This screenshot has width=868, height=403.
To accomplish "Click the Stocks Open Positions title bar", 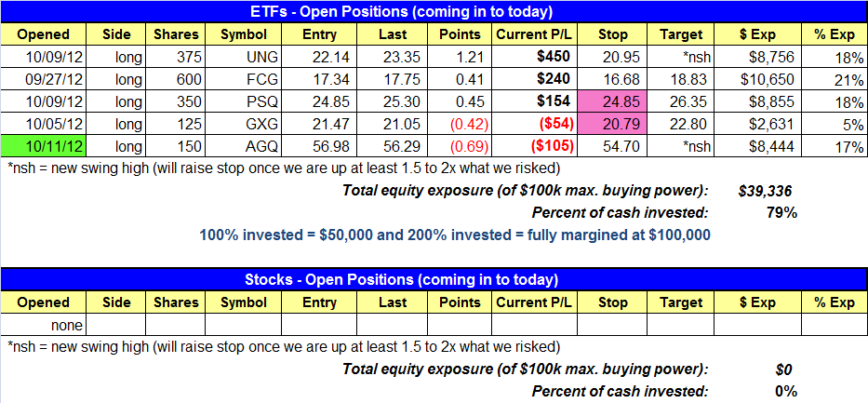I will pyautogui.click(x=434, y=279).
